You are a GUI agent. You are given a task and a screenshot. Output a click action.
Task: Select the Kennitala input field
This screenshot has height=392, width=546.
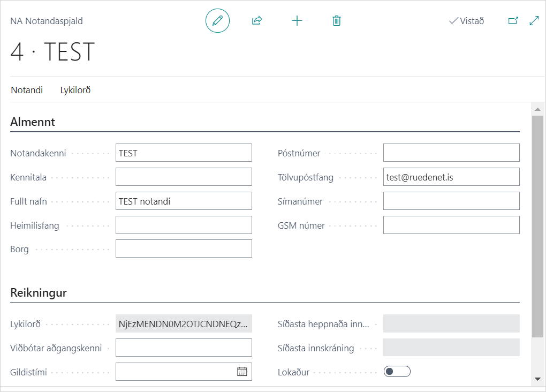click(x=184, y=177)
